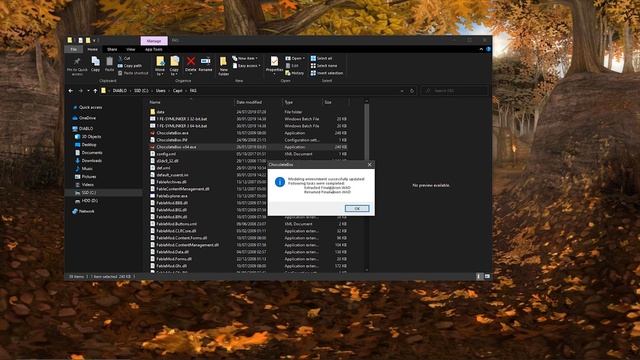Click the Users breadcrumb in the address bar
Screen dimensions: 640x360
(161, 91)
